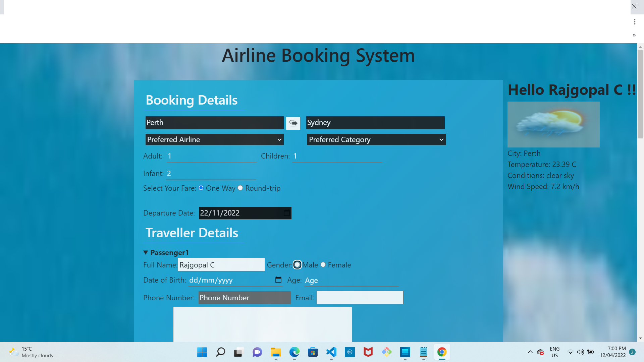644x362 pixels.
Task: Open the Date of Birth calendar picker
Action: (278, 280)
